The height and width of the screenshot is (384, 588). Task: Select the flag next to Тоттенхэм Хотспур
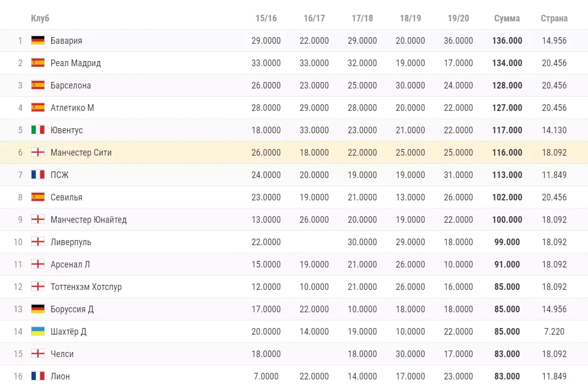point(38,286)
